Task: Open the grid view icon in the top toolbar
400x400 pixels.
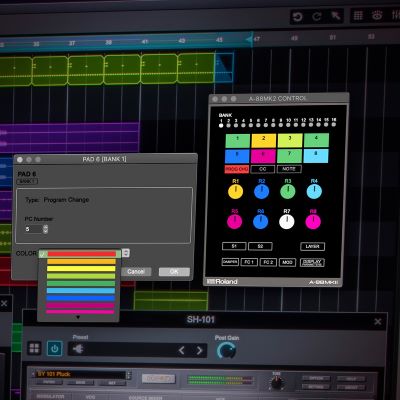Action: click(358, 15)
